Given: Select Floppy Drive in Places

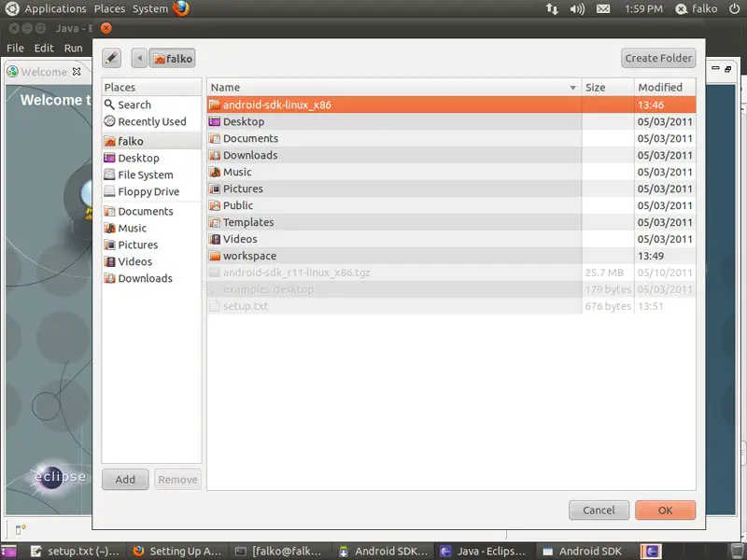Looking at the screenshot, I should [151, 191].
